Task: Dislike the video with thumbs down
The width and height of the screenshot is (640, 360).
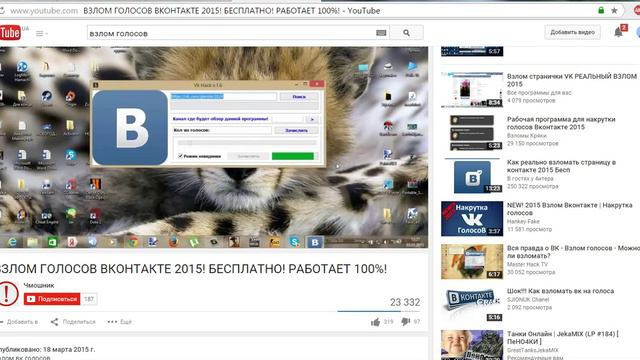Action: click(405, 322)
